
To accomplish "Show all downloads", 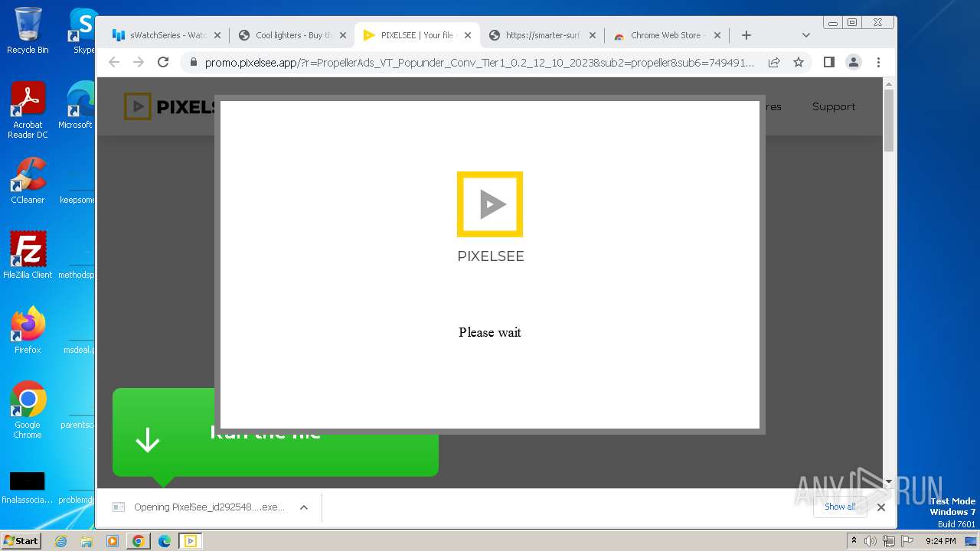I will (x=840, y=507).
